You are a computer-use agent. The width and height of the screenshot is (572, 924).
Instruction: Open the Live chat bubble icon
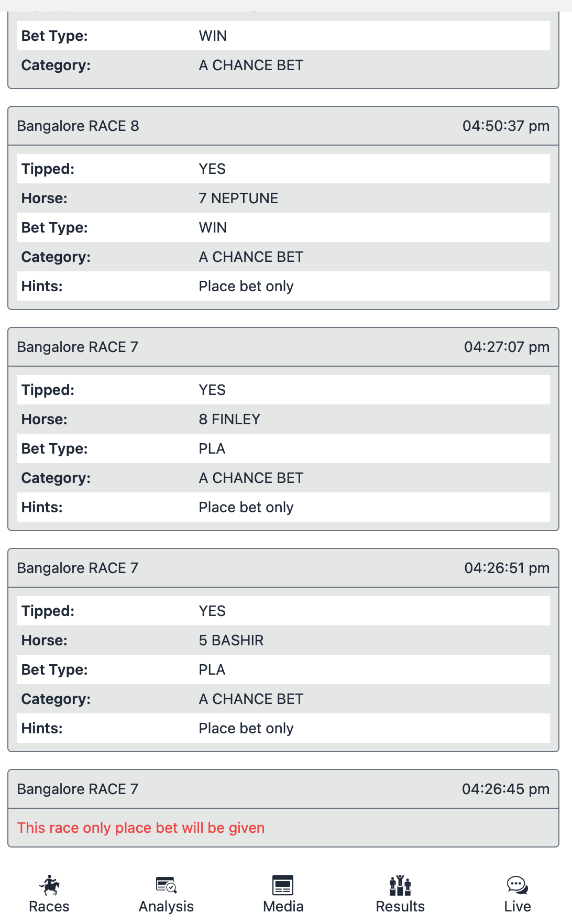click(x=518, y=885)
